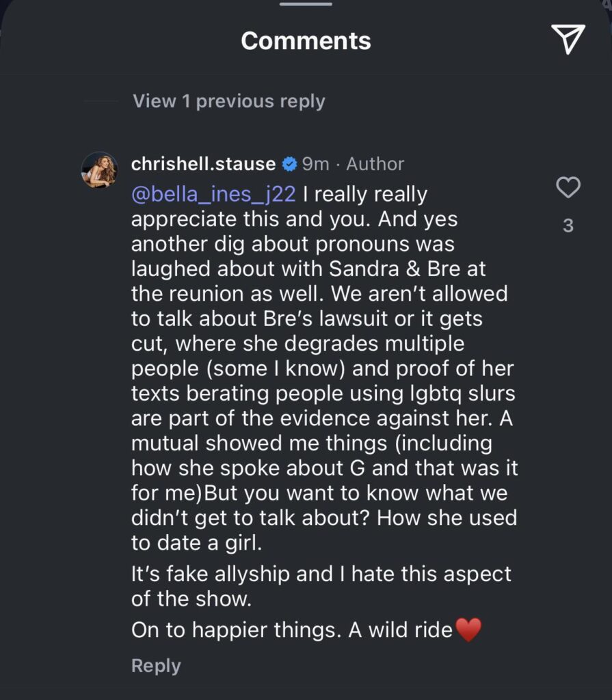The width and height of the screenshot is (612, 700).
Task: Open the @bella_ines_j22 mention
Action: (x=213, y=194)
